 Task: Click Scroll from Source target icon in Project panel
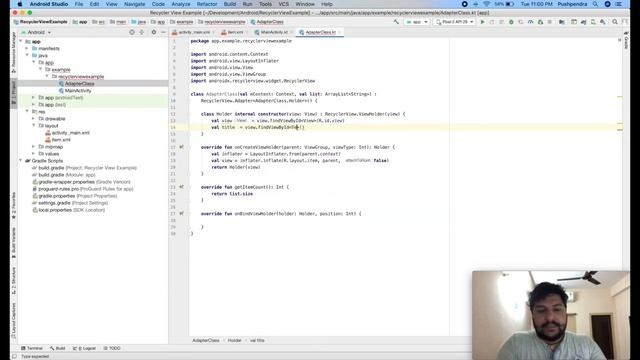coord(132,32)
